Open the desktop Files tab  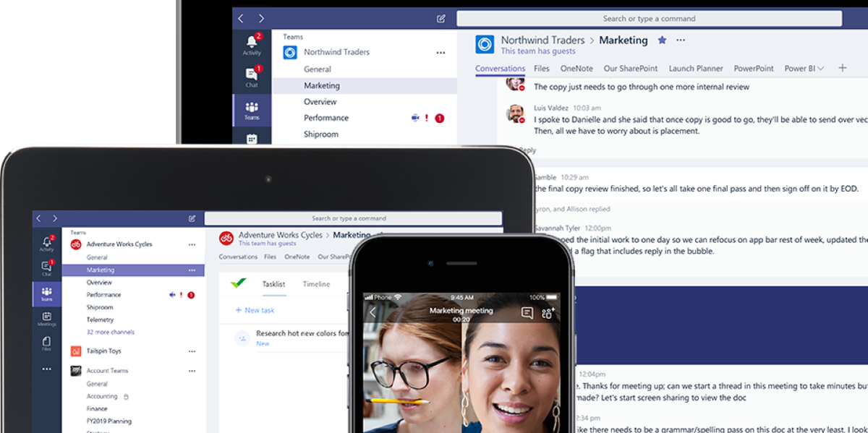542,69
